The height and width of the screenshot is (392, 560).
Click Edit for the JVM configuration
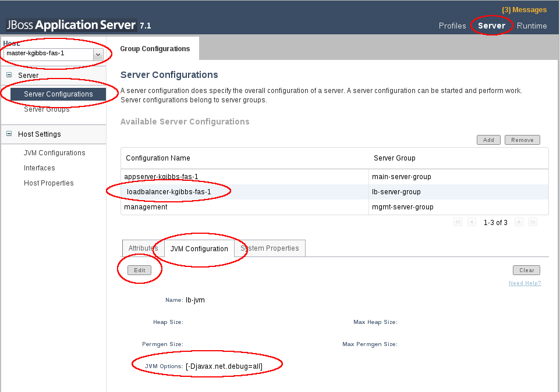click(x=139, y=270)
